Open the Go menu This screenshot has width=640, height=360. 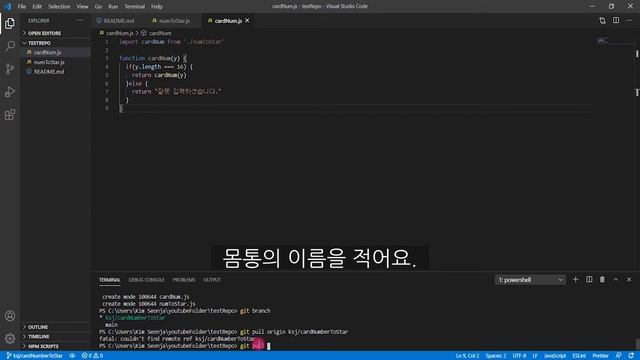point(98,7)
